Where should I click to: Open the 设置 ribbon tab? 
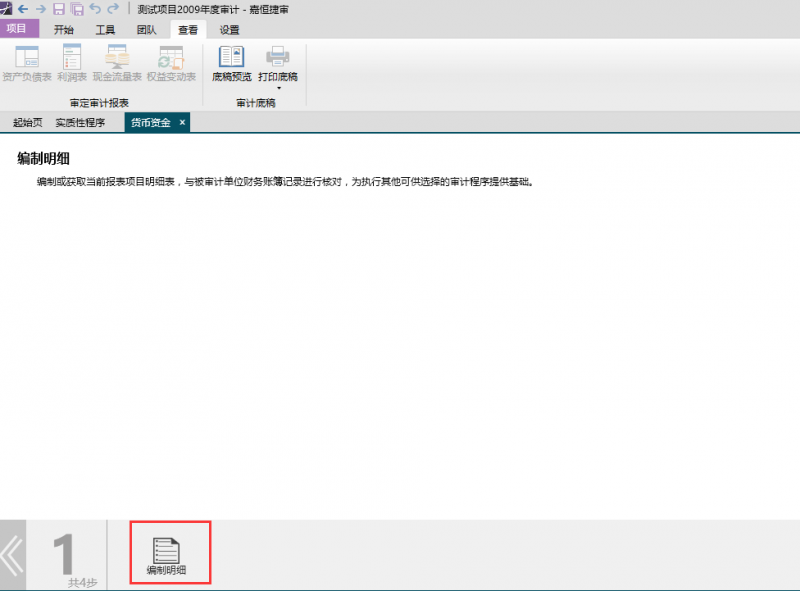point(229,30)
